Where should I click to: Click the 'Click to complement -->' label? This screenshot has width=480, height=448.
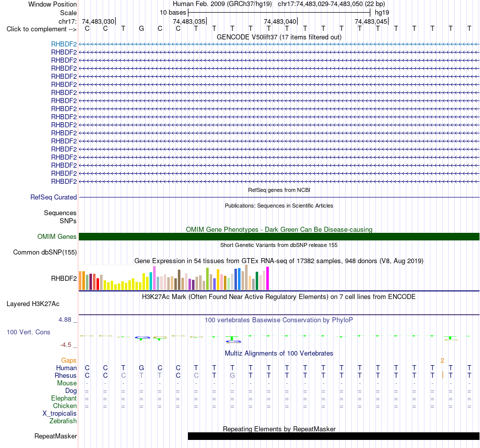pos(41,29)
